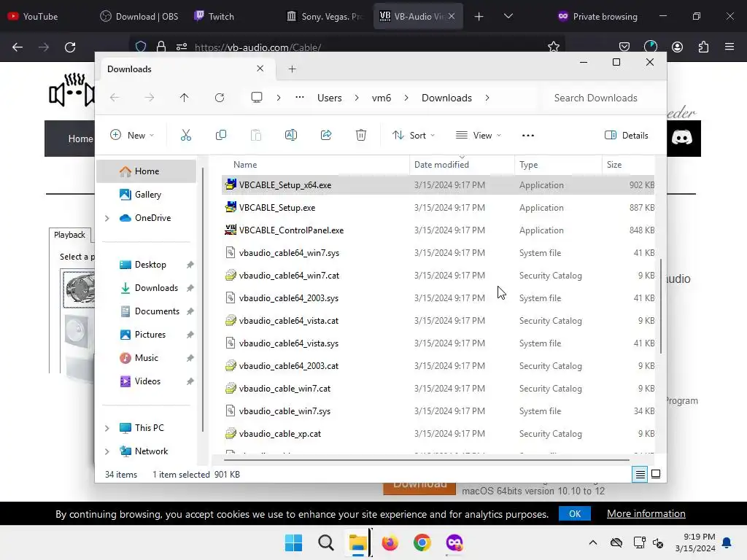
Task: Switch to large thumbnails view icon in status bar
Action: coord(656,474)
